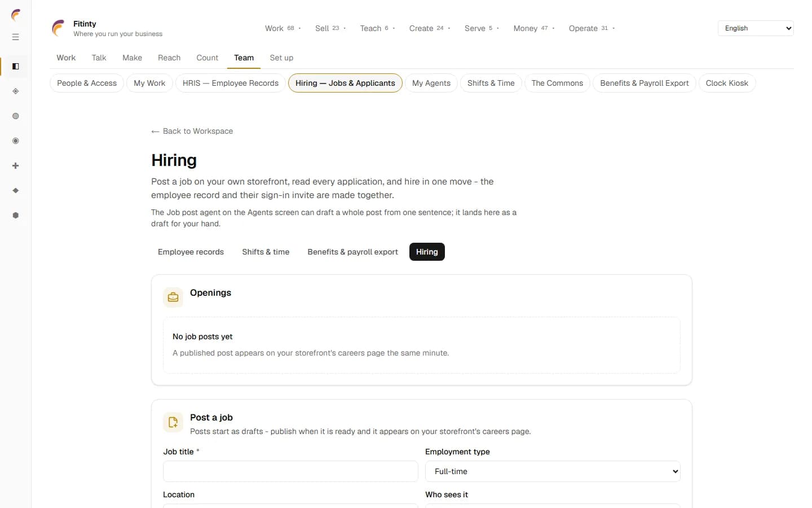Expand the Money 47 top menu
The height and width of the screenshot is (508, 812).
pos(534,28)
